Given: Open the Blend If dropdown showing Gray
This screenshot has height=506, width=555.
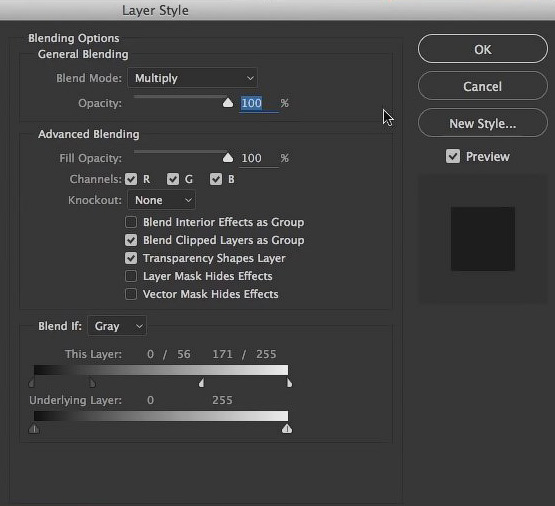Looking at the screenshot, I should coord(117,326).
